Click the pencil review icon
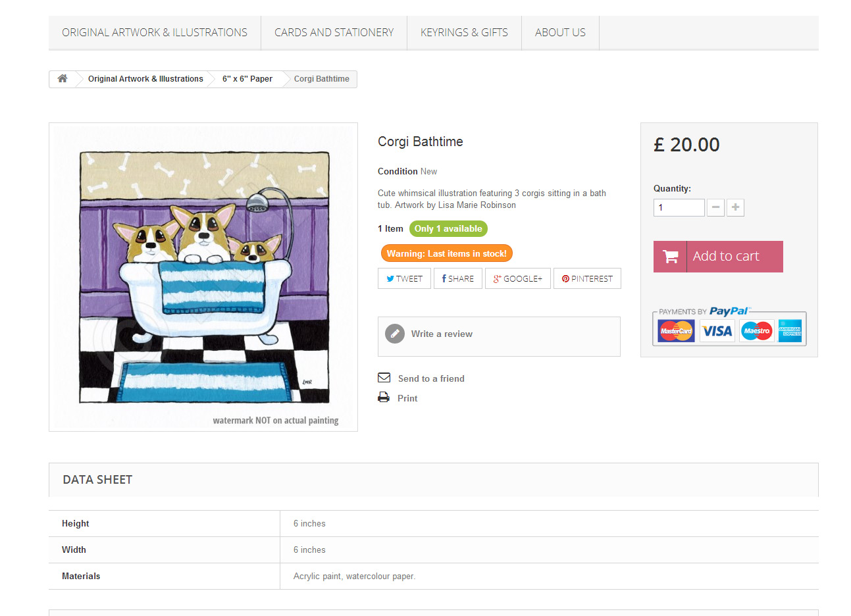The width and height of the screenshot is (851, 616). [395, 334]
